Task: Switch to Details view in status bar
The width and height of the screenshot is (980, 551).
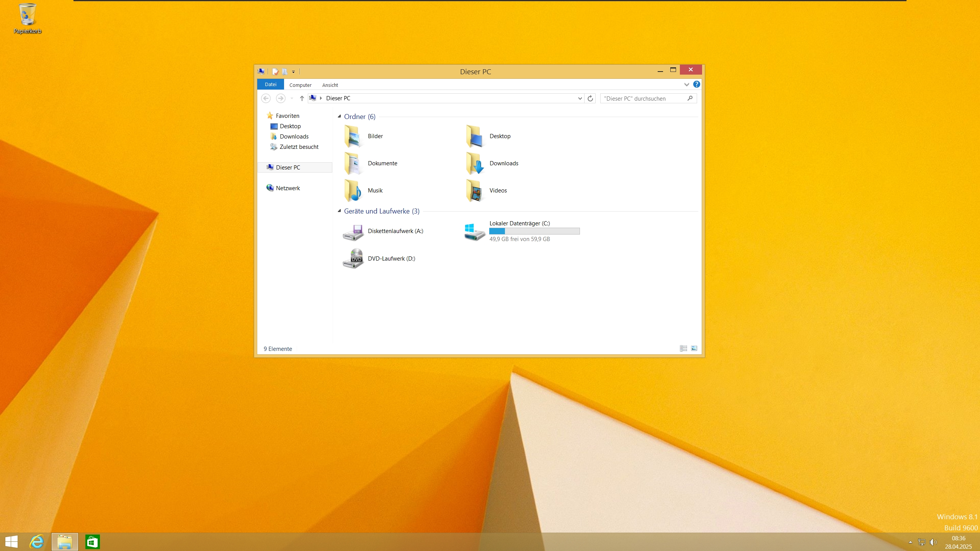Action: [x=683, y=349]
